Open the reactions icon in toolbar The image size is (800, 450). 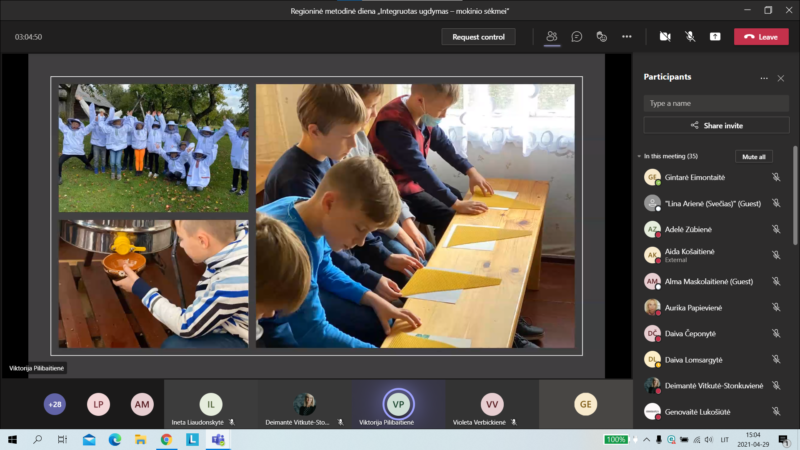[602, 36]
